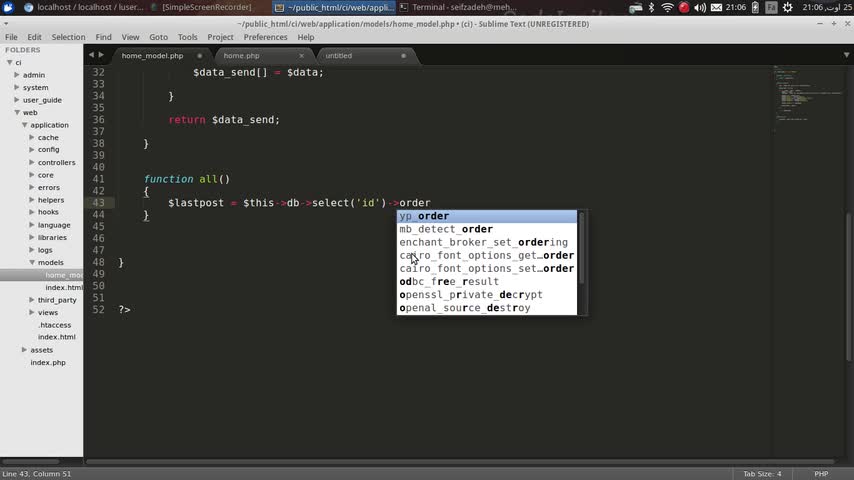Open index.html under models folder
This screenshot has width=854, height=480.
click(x=64, y=287)
